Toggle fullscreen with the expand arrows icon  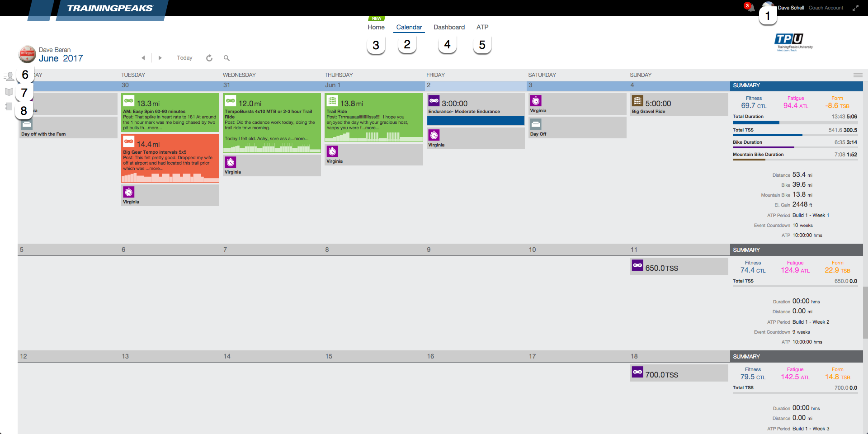tap(855, 8)
